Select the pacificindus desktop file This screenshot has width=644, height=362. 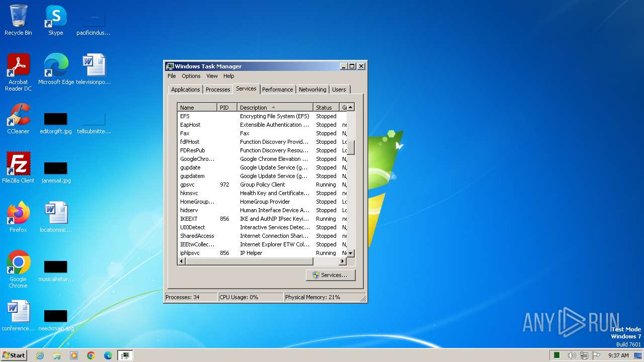tap(94, 25)
